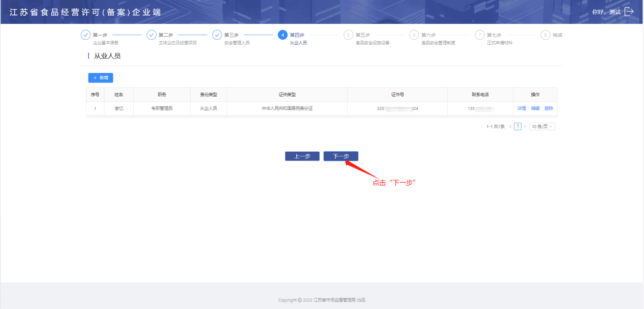
Task: Open the 10 条/页 page size dropdown
Action: coord(542,126)
